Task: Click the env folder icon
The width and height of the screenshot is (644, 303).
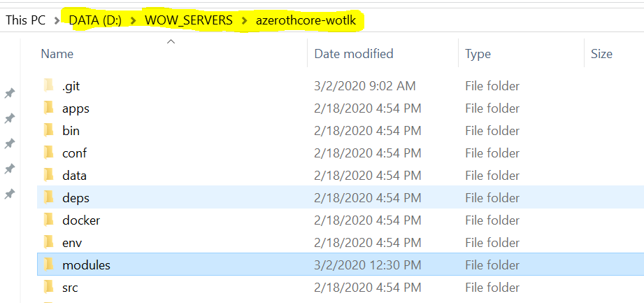Action: coord(48,243)
